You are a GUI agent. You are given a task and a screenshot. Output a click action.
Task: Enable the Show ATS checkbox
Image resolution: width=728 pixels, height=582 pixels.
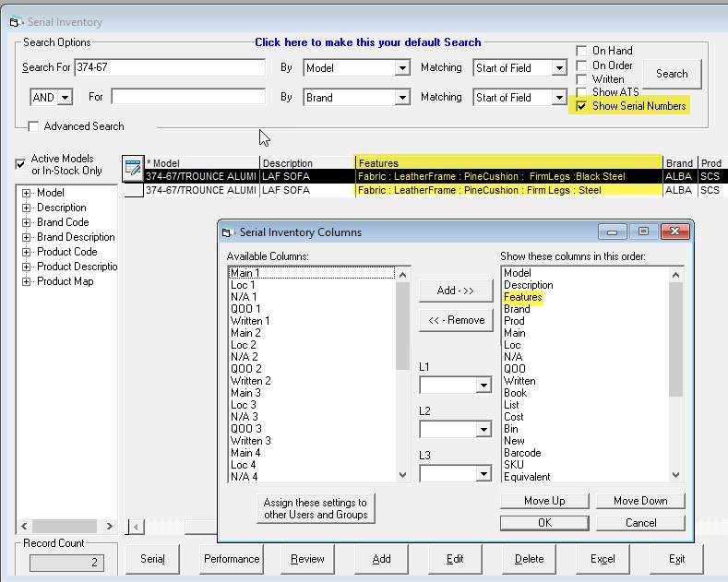click(581, 91)
